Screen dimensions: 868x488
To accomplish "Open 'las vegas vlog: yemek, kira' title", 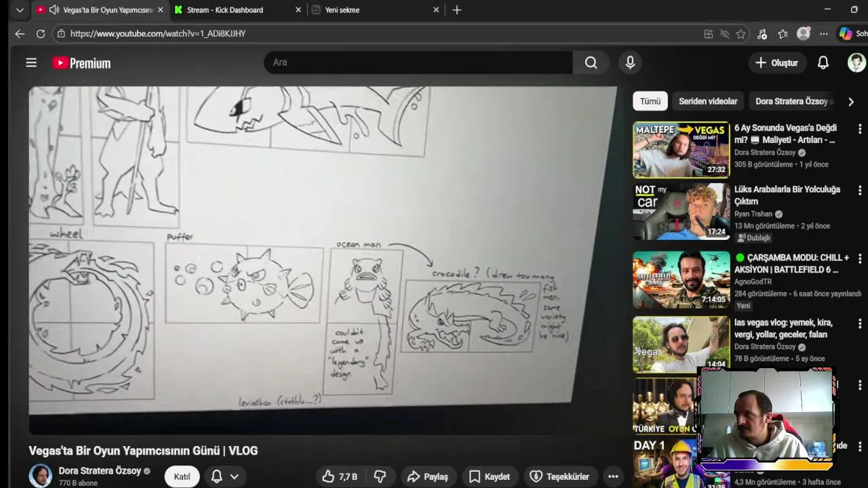I will (783, 329).
